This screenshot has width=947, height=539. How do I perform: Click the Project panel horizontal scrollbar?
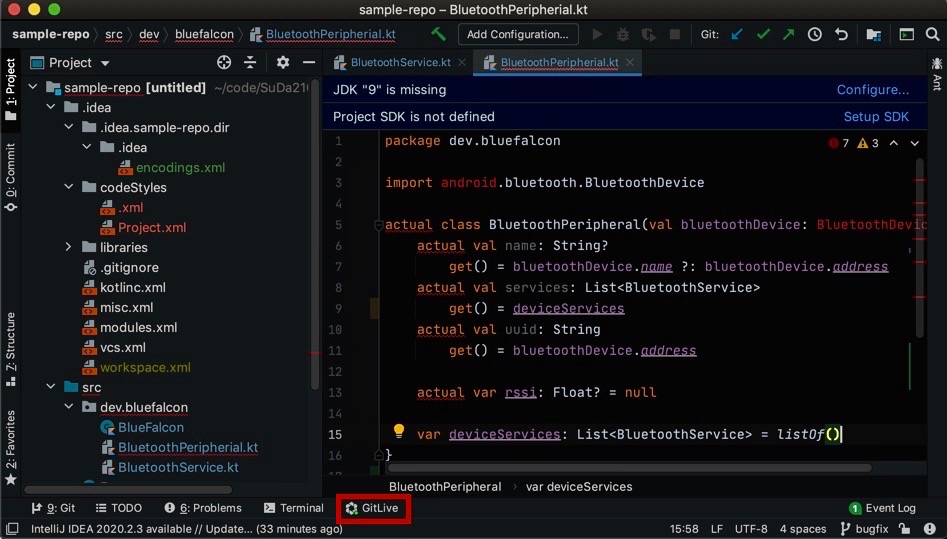click(x=127, y=489)
